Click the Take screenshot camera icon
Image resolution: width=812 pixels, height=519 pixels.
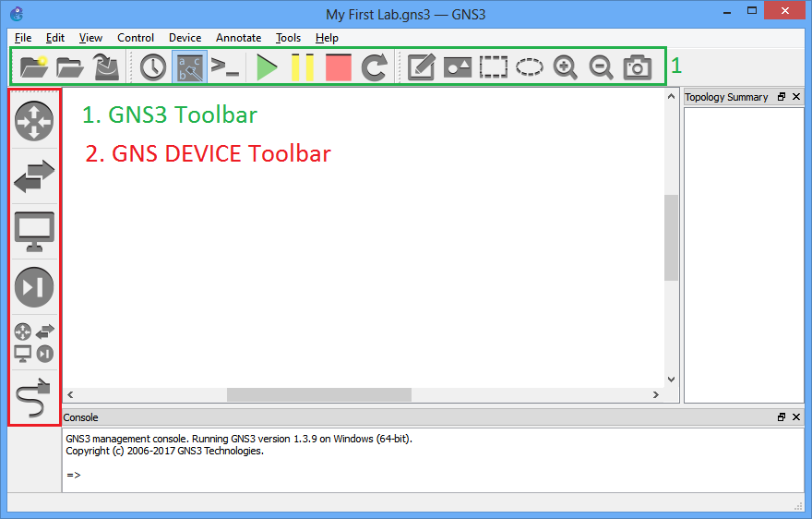point(637,66)
